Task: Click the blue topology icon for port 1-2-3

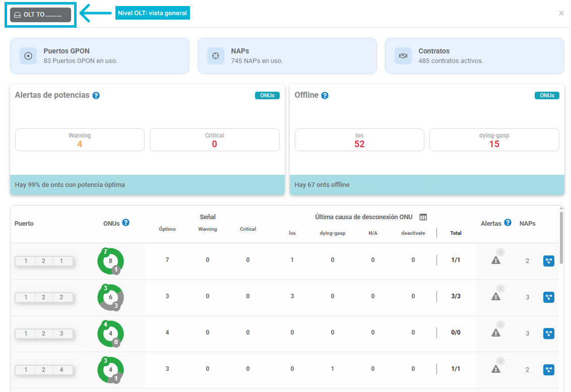Action: pos(548,334)
